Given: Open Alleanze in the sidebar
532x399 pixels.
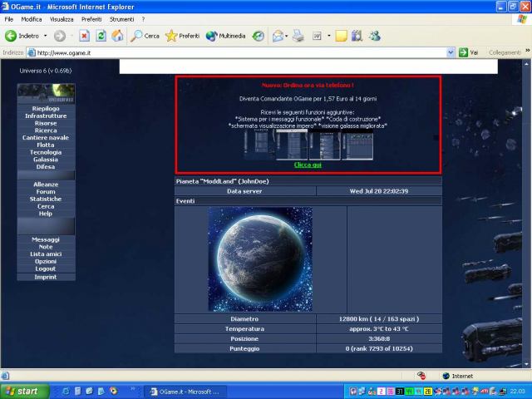Looking at the screenshot, I should pyautogui.click(x=46, y=185).
